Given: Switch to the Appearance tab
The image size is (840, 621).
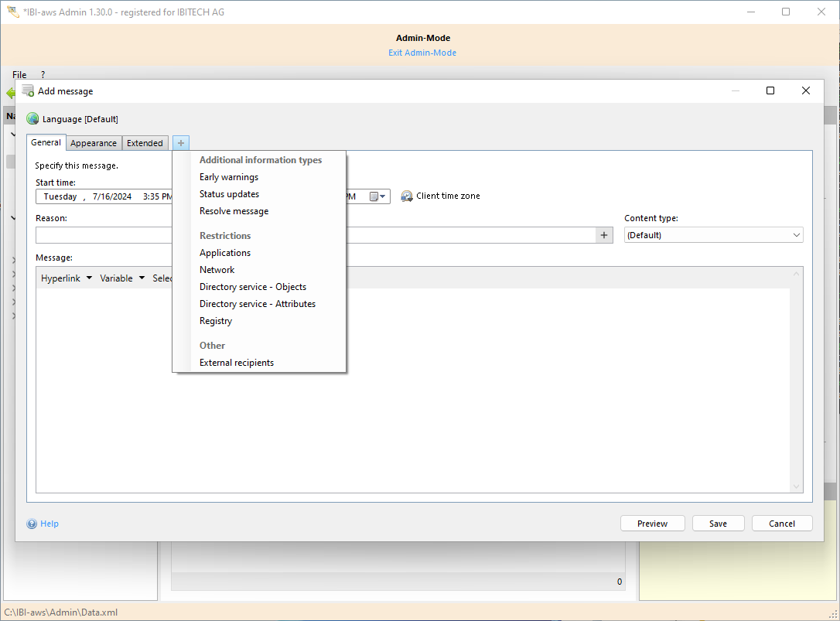Looking at the screenshot, I should tap(94, 143).
